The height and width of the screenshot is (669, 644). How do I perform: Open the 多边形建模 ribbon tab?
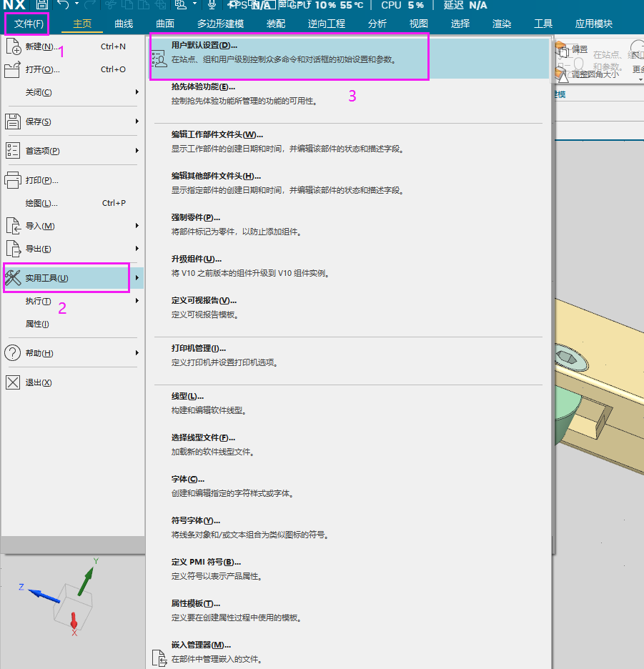(x=220, y=24)
